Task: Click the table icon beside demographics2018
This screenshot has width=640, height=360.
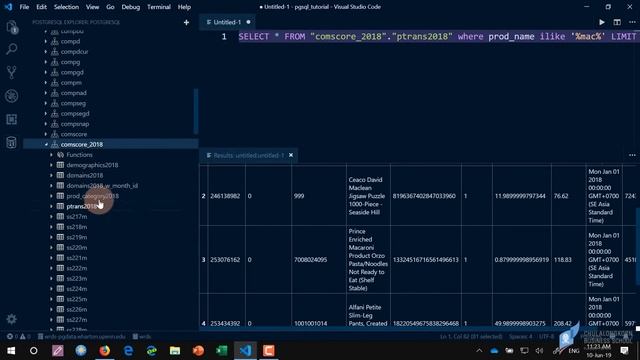Action: click(x=60, y=165)
